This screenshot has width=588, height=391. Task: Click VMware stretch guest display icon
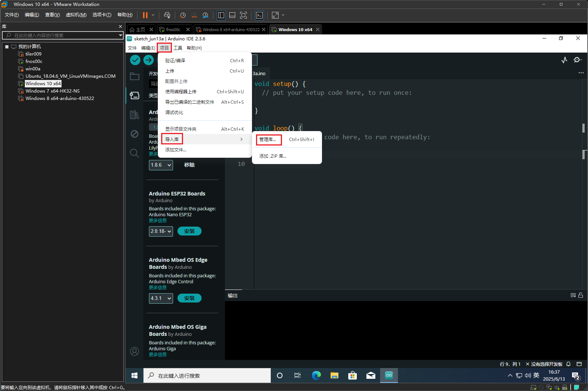point(275,15)
